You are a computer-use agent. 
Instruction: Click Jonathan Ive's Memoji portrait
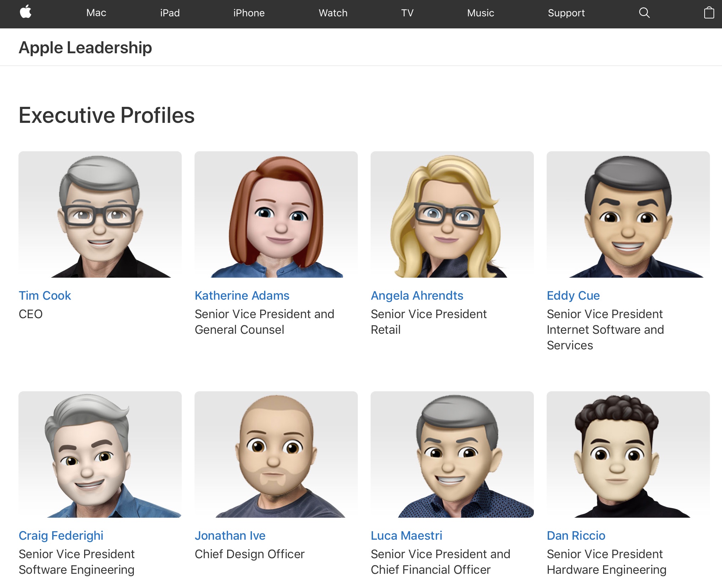tap(276, 454)
